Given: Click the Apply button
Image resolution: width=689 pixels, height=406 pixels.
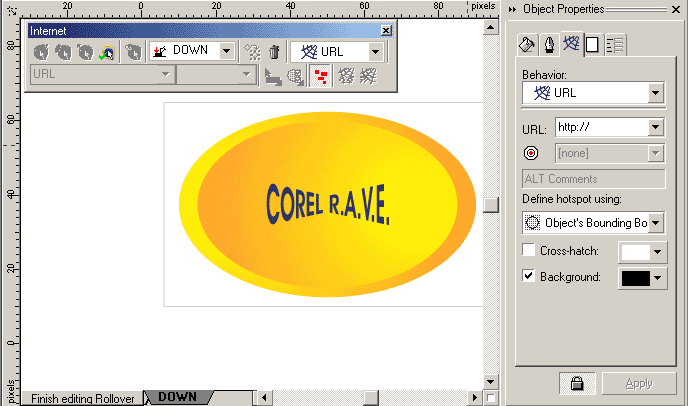Looking at the screenshot, I should 638,382.
